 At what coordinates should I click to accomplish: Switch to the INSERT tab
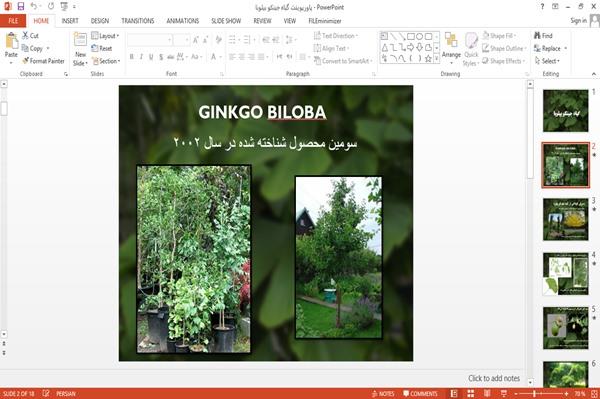click(70, 21)
